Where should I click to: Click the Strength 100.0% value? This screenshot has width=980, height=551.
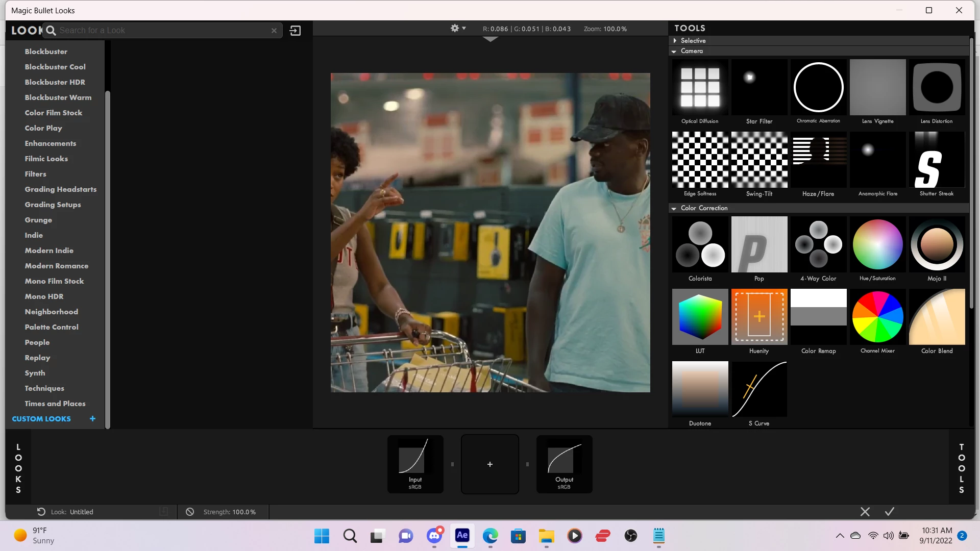click(243, 512)
